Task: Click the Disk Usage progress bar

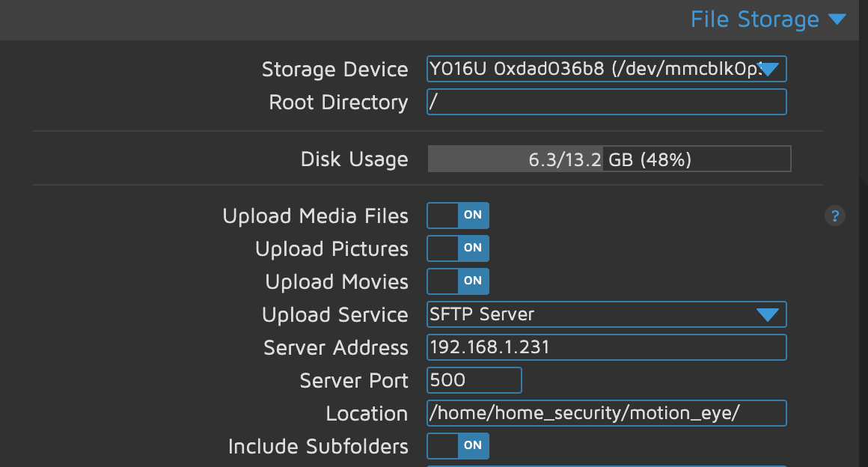Action: click(608, 159)
